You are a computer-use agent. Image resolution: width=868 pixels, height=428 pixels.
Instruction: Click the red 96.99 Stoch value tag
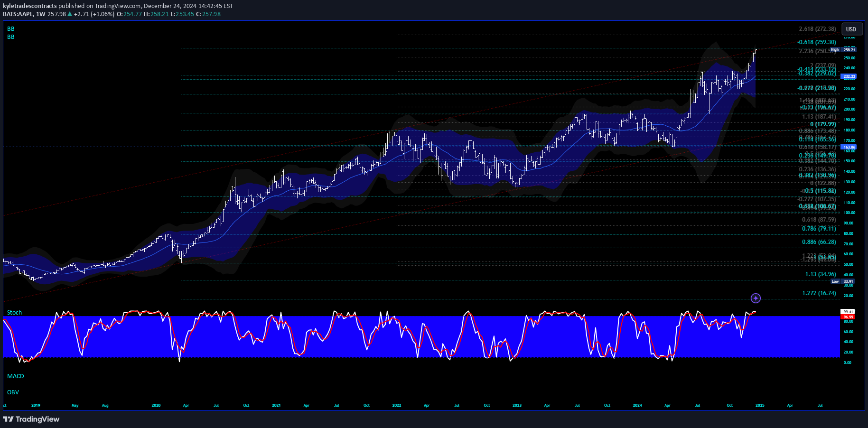pos(848,317)
